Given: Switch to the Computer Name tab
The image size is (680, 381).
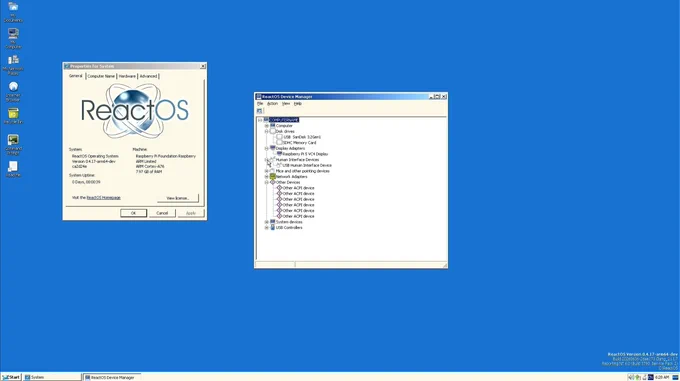Looking at the screenshot, I should coord(101,76).
